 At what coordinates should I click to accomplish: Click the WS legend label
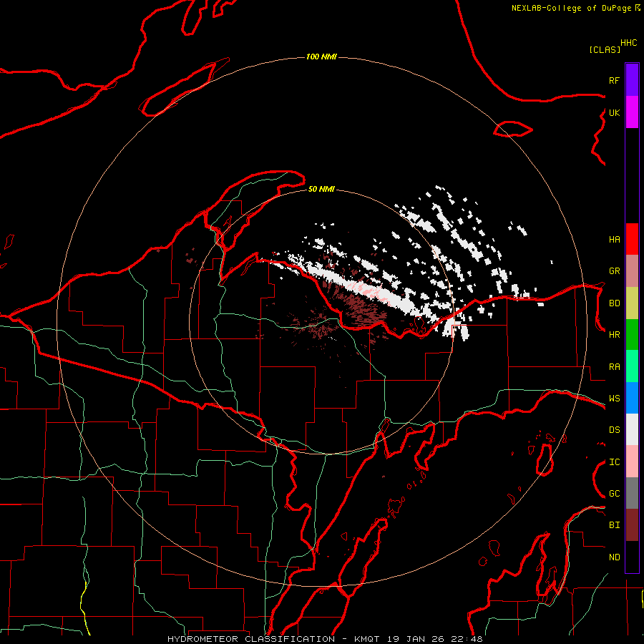[614, 399]
